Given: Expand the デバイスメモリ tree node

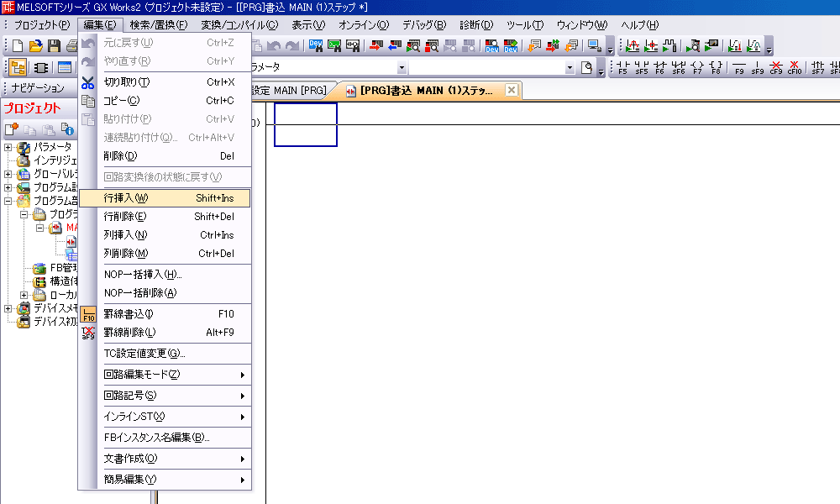Looking at the screenshot, I should (8, 308).
